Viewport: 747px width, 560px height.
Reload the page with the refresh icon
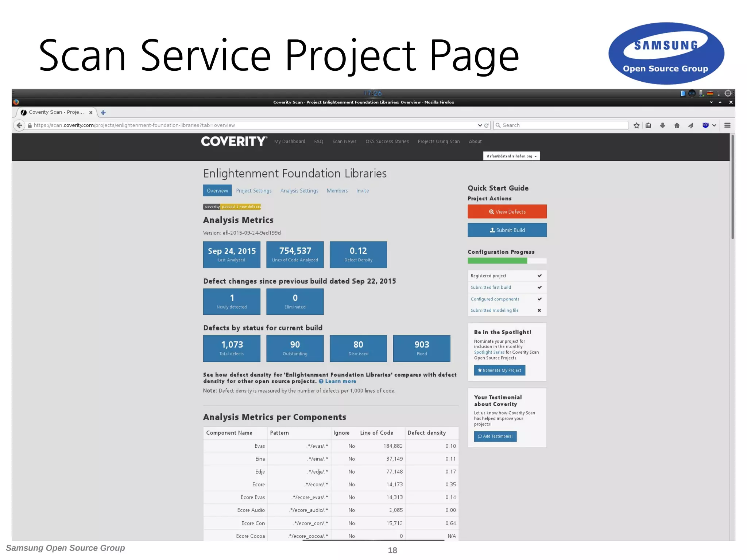[486, 125]
